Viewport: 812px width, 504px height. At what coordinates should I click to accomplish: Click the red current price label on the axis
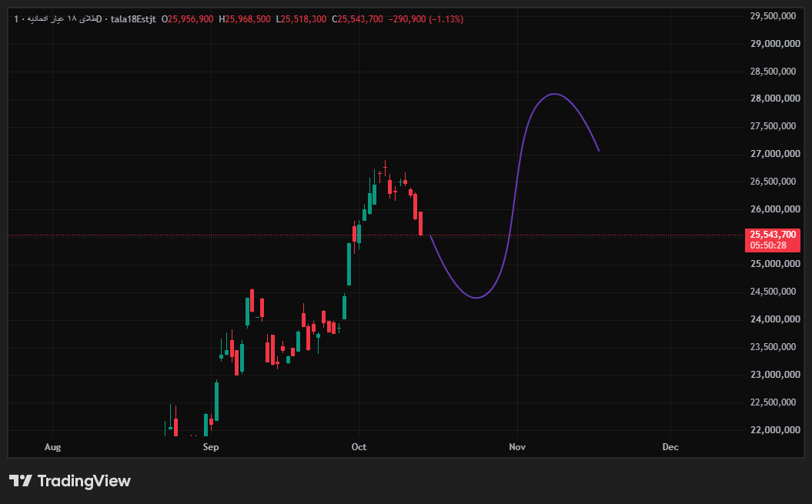(773, 240)
